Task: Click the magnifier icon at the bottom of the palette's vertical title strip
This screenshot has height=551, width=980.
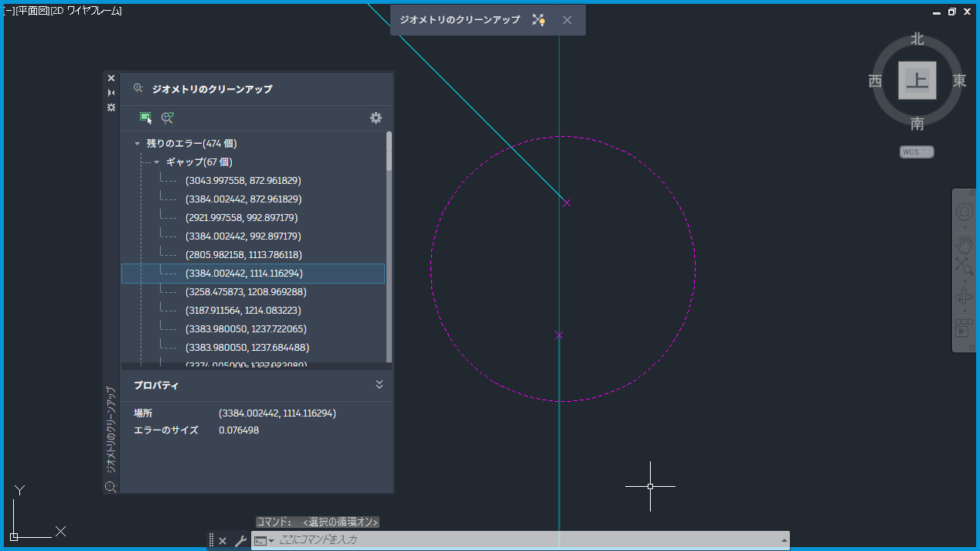Action: (111, 487)
